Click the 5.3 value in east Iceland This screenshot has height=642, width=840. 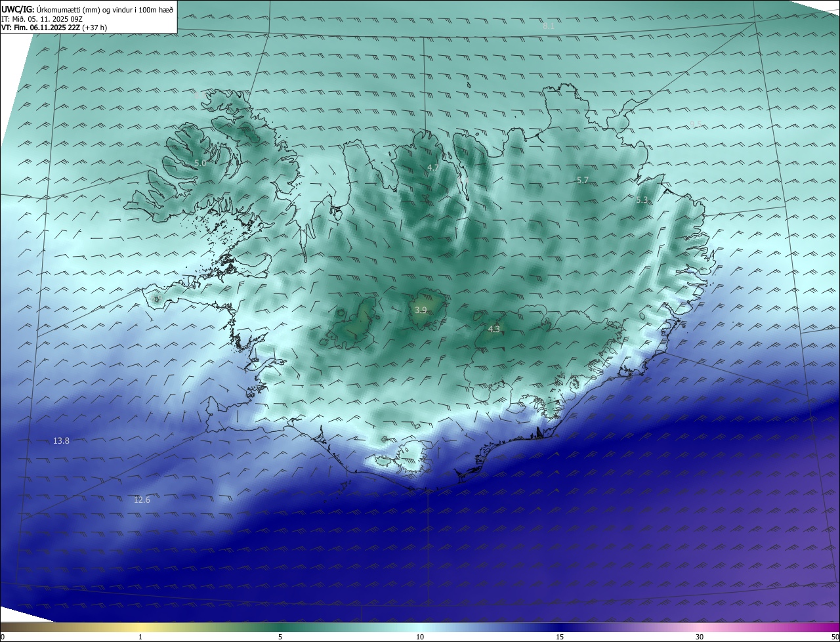(642, 200)
